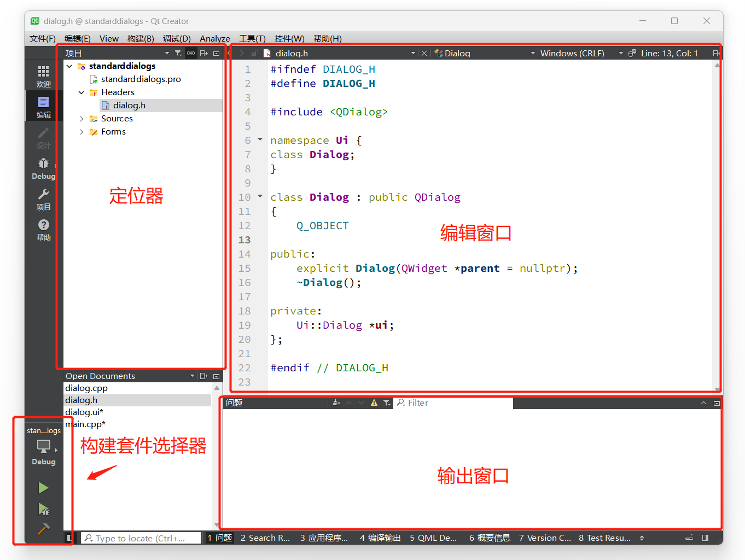
Task: Fold the namespace Ui block
Action: point(260,140)
